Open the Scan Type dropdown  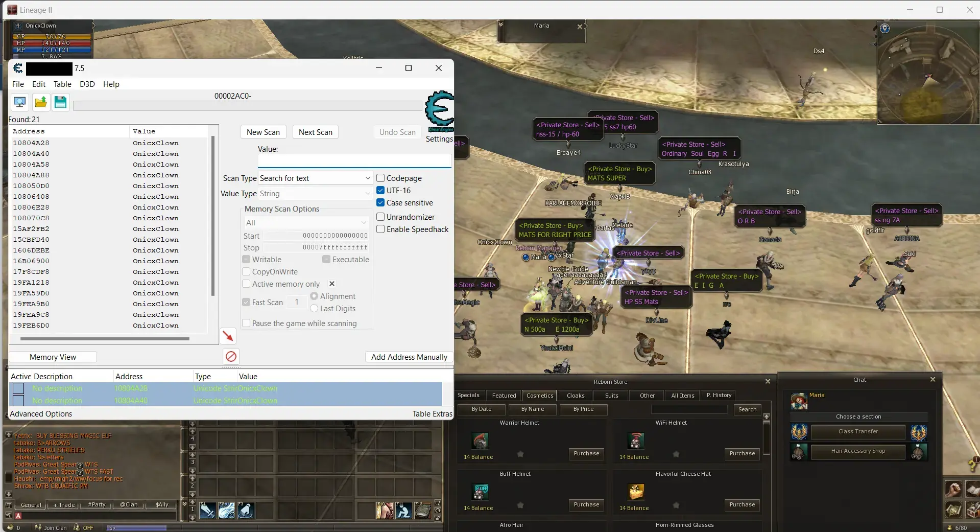[315, 178]
